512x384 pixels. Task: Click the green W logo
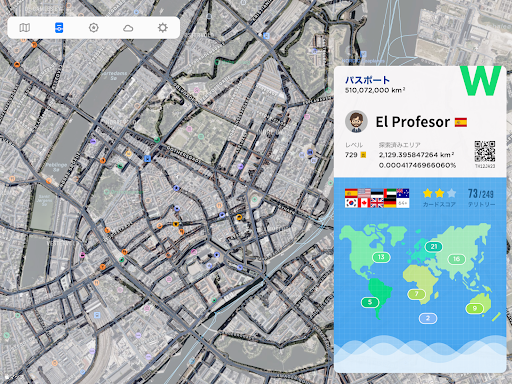point(481,81)
